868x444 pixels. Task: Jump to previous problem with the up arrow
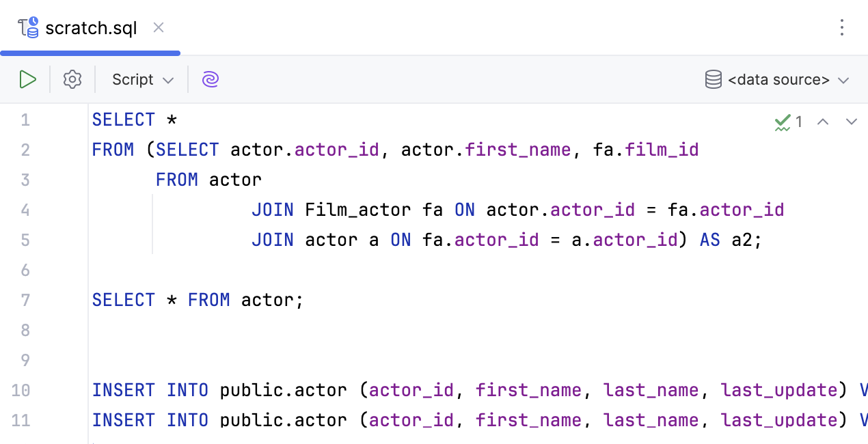click(823, 122)
